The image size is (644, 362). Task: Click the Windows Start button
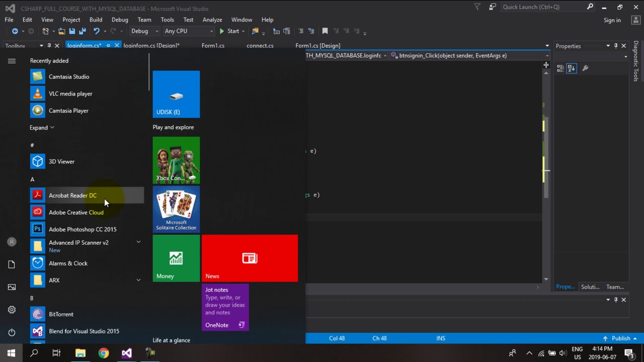[11, 353]
